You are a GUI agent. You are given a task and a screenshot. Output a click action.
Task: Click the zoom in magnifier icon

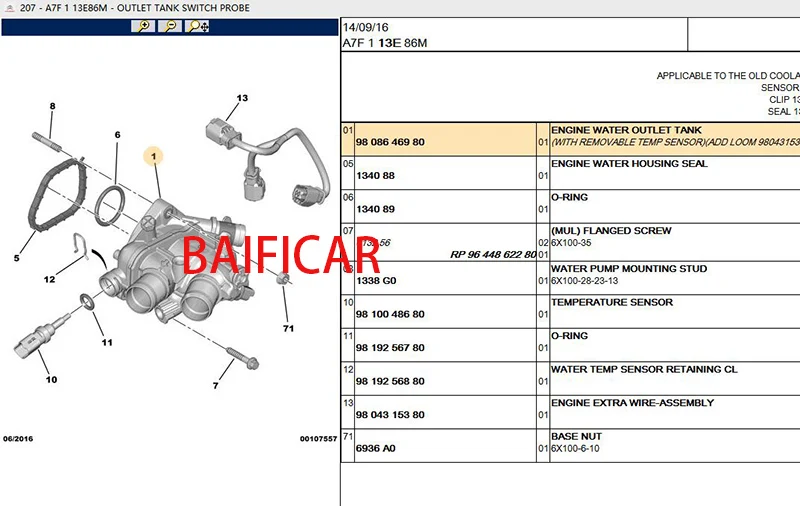(143, 27)
